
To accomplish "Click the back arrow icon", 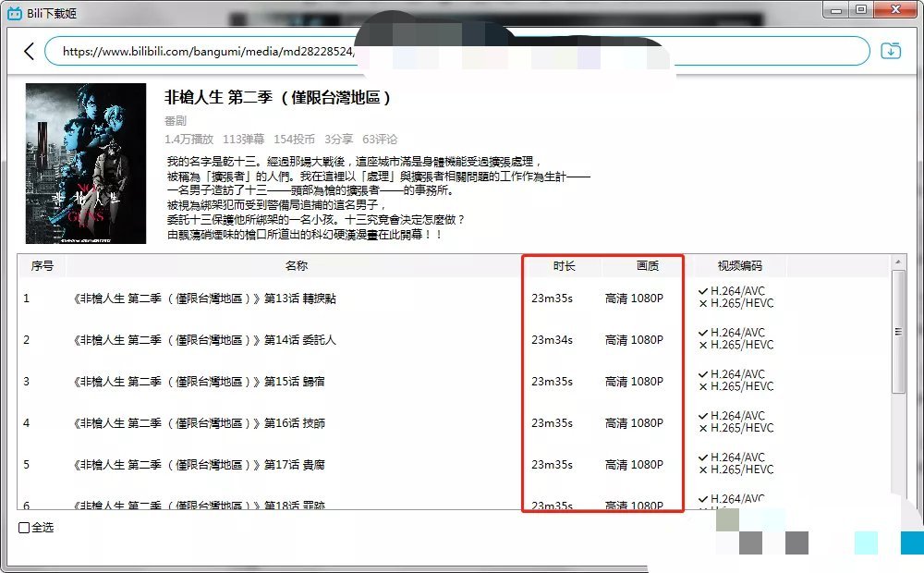I will coord(29,51).
